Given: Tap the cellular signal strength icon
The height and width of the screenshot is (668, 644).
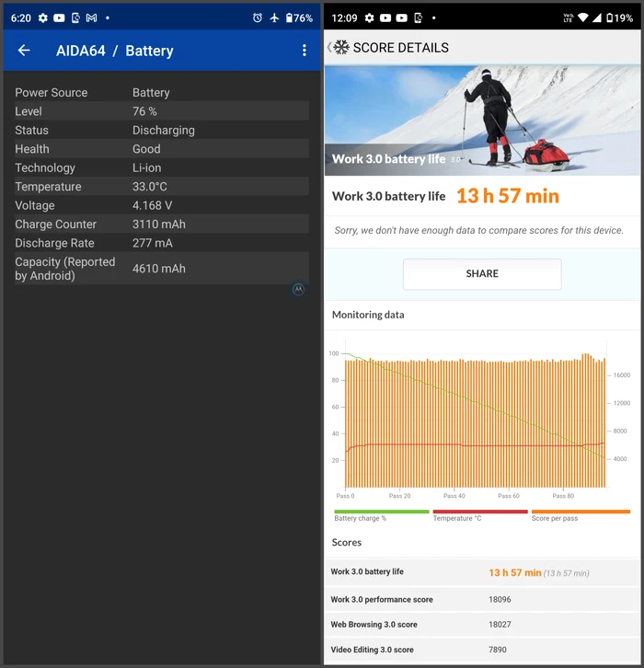Looking at the screenshot, I should coord(597,17).
